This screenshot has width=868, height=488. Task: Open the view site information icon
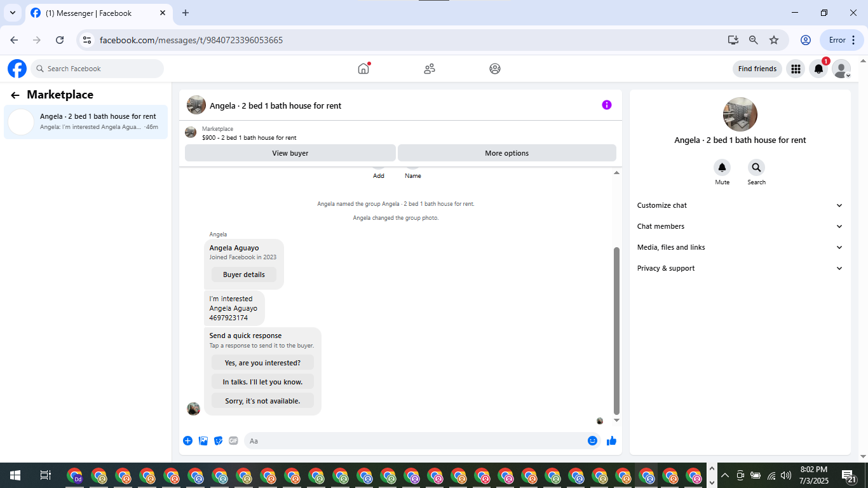tap(87, 40)
